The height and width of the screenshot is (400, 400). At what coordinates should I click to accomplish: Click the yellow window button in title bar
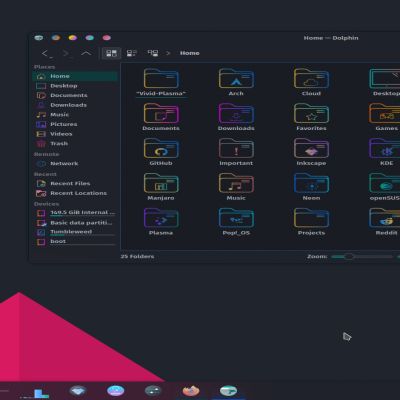tap(73, 38)
